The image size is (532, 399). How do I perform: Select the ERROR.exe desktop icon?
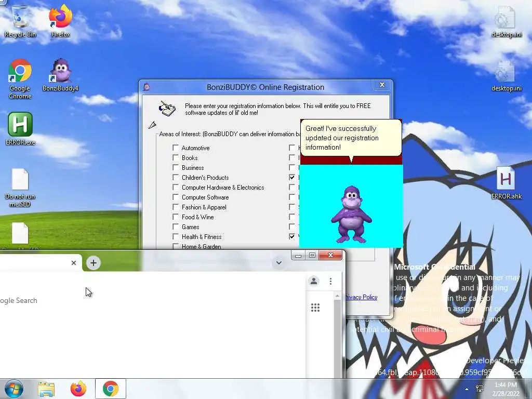[x=20, y=128]
